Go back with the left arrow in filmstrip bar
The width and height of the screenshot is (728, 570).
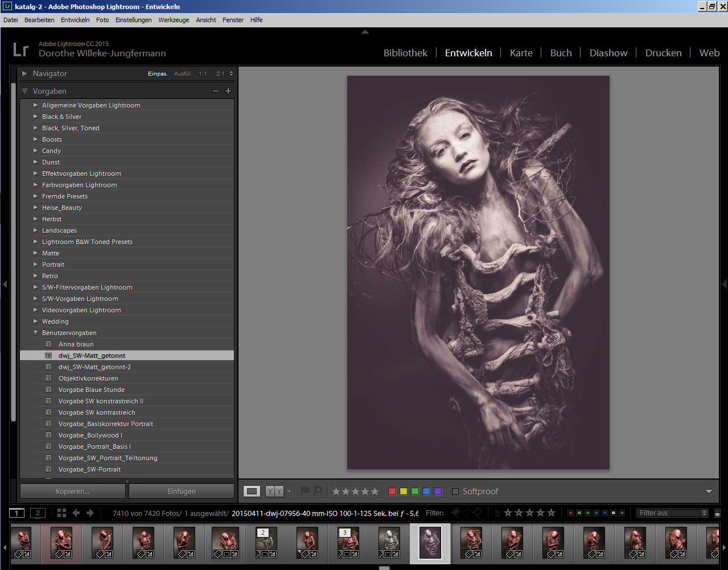(x=76, y=513)
